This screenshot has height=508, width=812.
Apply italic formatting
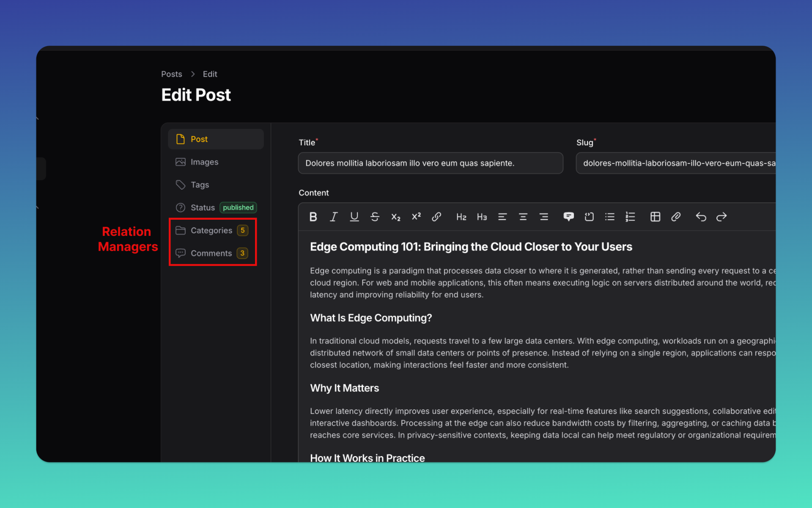[x=334, y=217]
